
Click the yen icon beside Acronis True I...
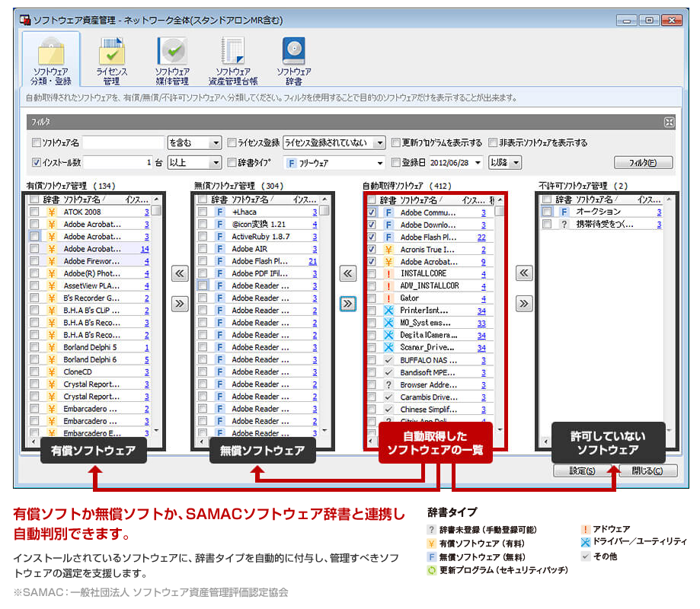click(x=388, y=250)
